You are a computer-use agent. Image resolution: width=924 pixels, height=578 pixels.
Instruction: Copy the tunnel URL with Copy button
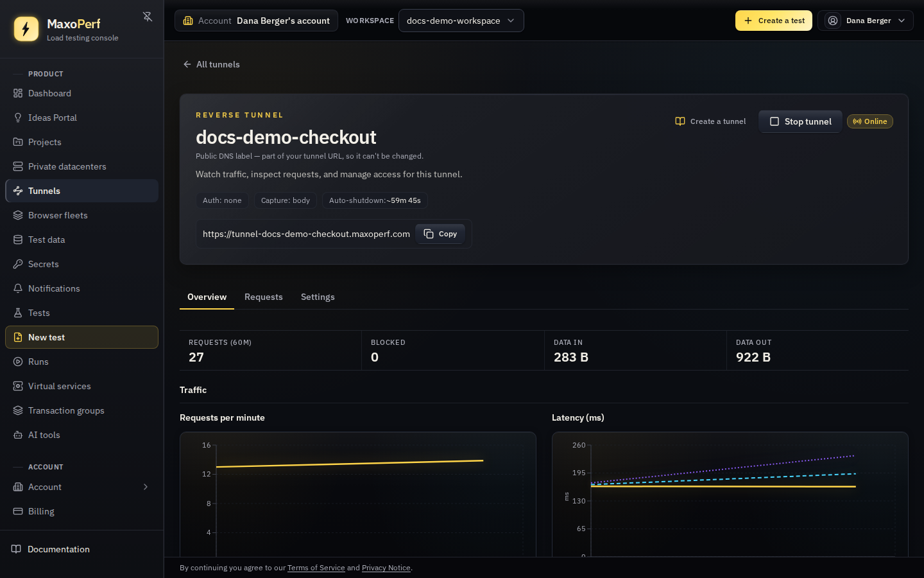coord(440,234)
